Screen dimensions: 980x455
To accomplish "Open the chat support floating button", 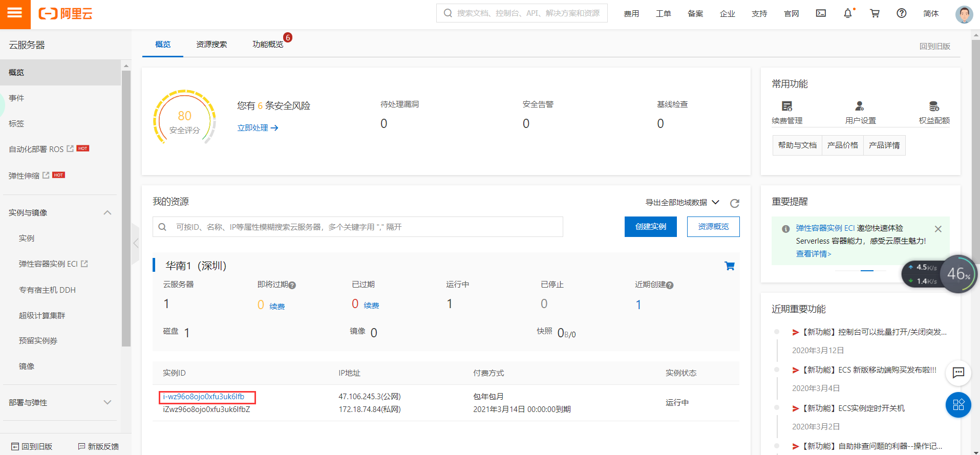I will 958,373.
